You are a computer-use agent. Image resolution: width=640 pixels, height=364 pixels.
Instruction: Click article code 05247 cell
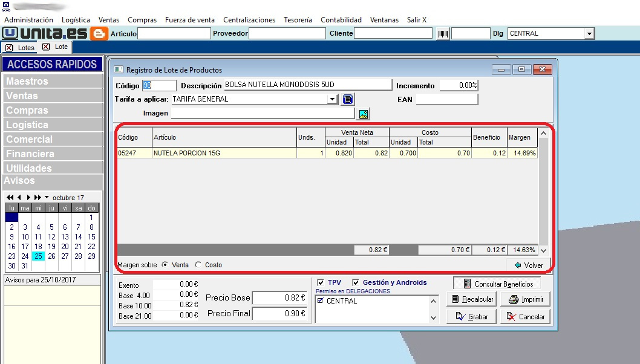(x=134, y=153)
